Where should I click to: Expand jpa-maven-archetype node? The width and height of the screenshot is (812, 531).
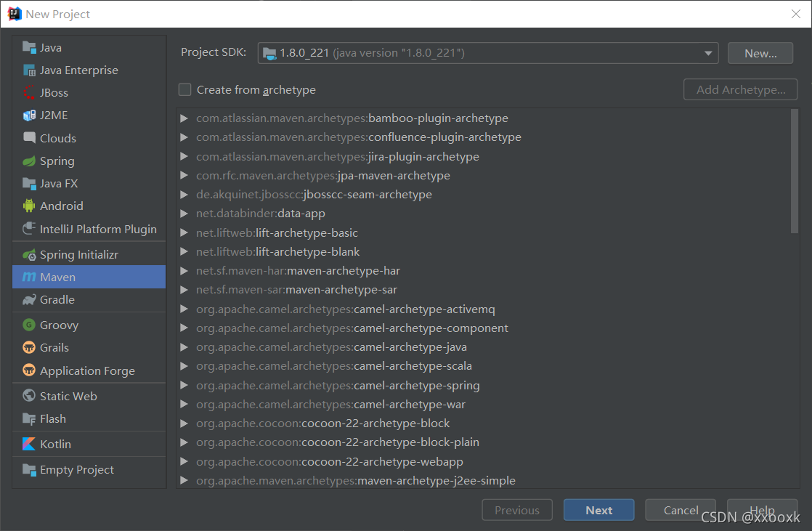(184, 176)
